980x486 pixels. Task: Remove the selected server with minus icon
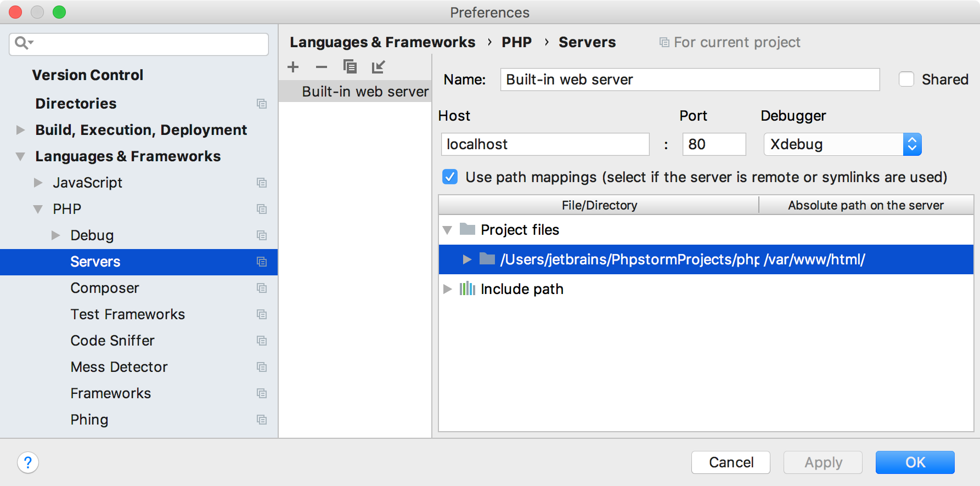(322, 67)
